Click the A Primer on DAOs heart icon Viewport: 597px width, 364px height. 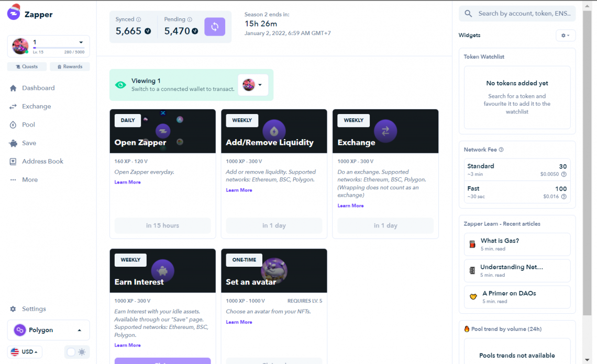pyautogui.click(x=473, y=297)
